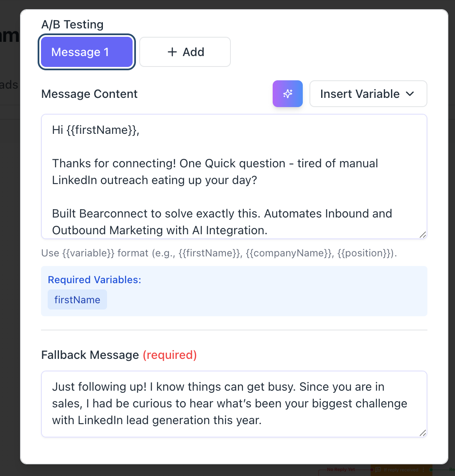This screenshot has height=476, width=455.
Task: Expand the Insert Variable chevron arrow
Action: coord(410,94)
